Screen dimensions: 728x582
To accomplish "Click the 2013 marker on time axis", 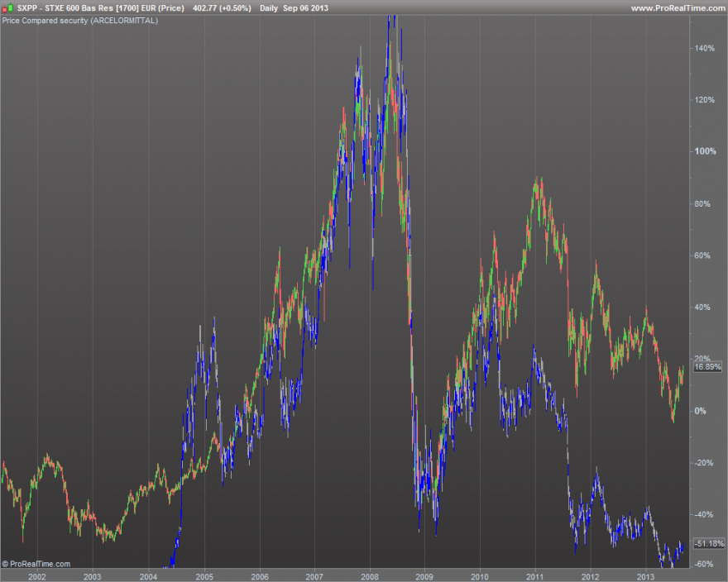I will (645, 576).
